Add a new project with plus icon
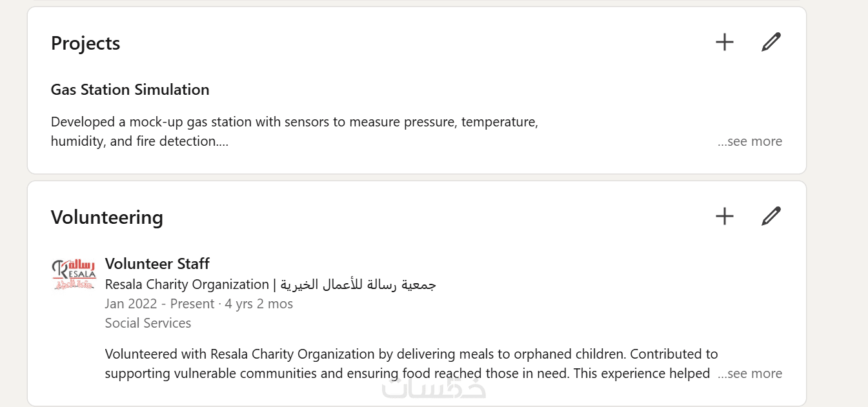The width and height of the screenshot is (868, 407). coord(725,43)
